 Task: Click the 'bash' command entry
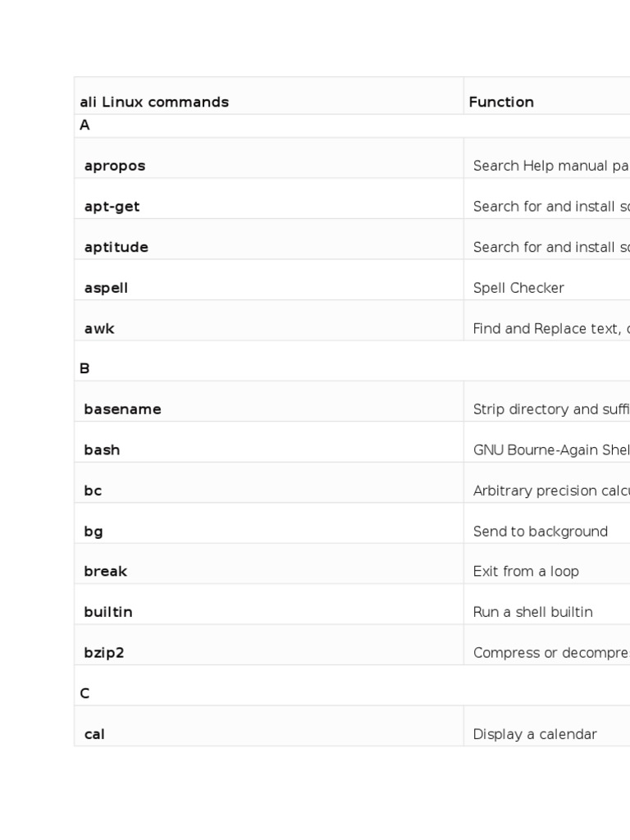(x=102, y=450)
